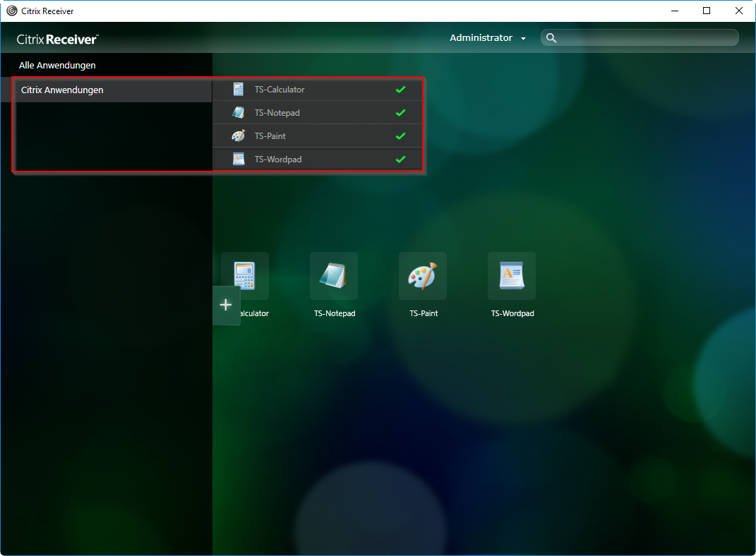756x556 pixels.
Task: Select the Alle Anwendungen category
Action: pyautogui.click(x=57, y=65)
